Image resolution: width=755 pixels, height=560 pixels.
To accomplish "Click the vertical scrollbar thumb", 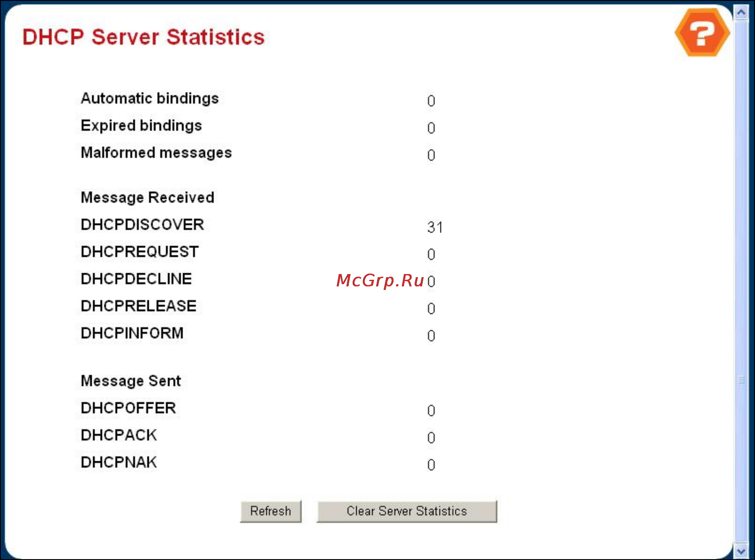I will (741, 282).
